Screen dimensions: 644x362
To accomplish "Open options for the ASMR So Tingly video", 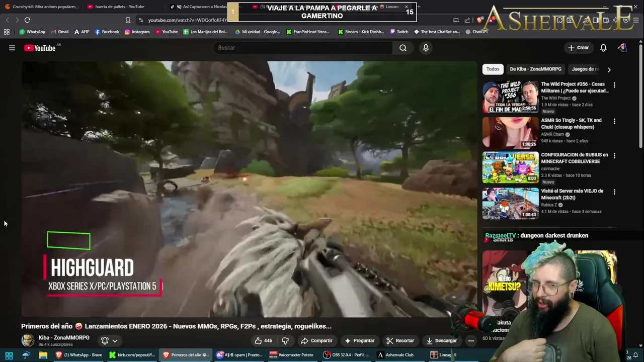I will coord(614,121).
